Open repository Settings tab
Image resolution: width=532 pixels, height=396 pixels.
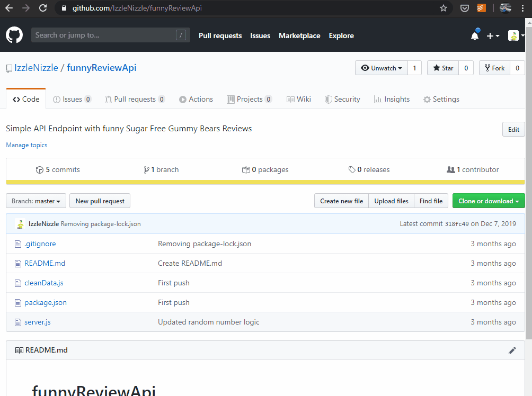click(441, 99)
